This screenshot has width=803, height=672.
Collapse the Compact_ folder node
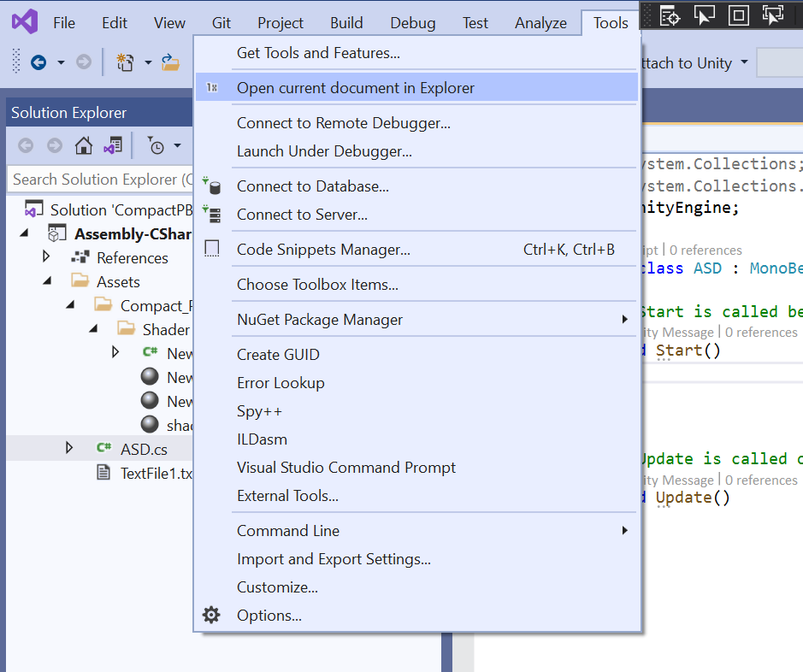click(70, 304)
